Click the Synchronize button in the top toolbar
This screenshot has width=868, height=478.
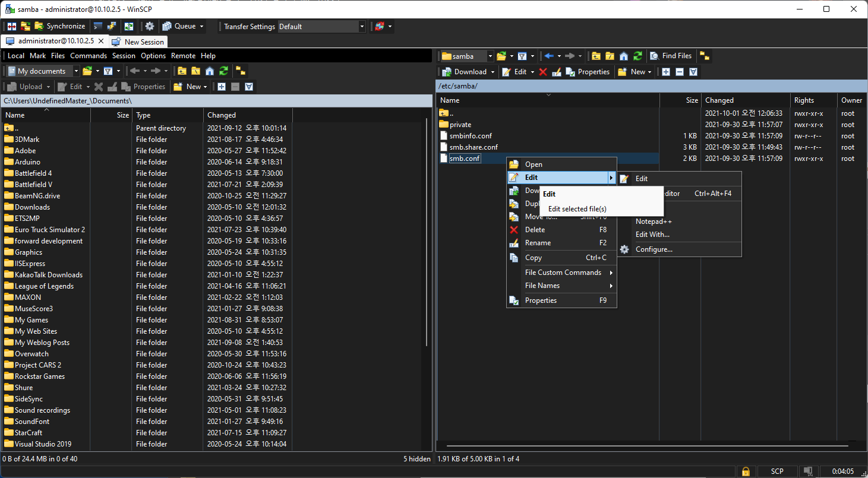(60, 26)
